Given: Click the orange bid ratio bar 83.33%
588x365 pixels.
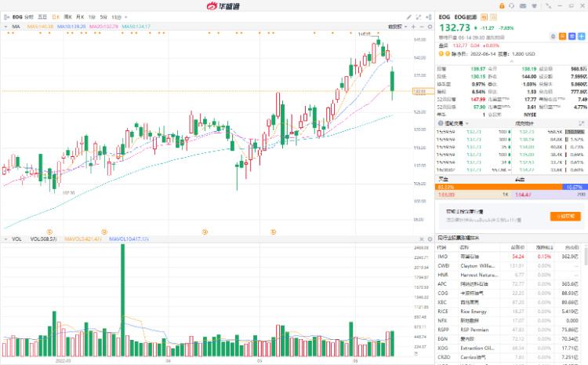Looking at the screenshot, I should (x=499, y=187).
